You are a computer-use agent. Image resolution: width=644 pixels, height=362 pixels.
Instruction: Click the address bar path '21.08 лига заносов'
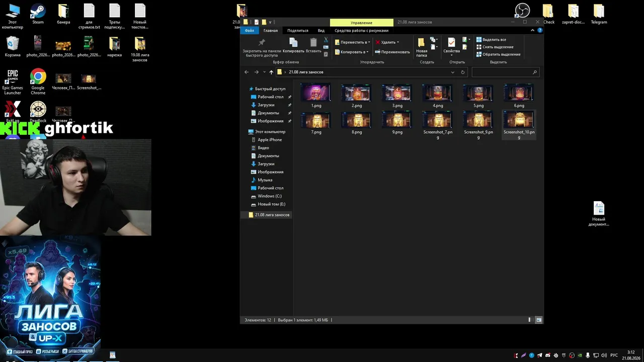(x=306, y=72)
